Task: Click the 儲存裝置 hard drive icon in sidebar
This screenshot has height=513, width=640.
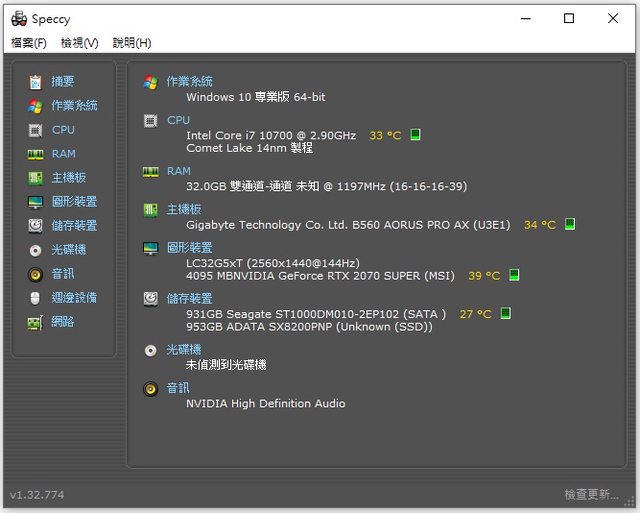Action: point(35,226)
